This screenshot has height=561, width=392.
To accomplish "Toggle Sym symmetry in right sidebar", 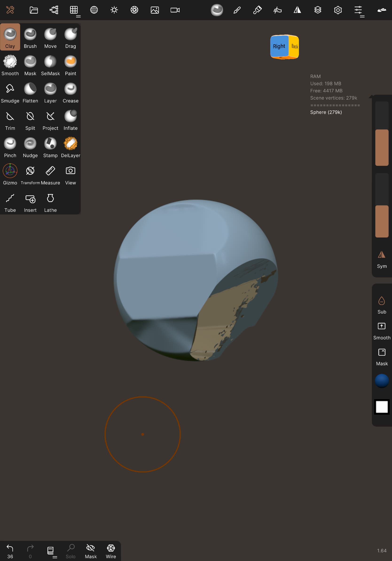I will (382, 259).
